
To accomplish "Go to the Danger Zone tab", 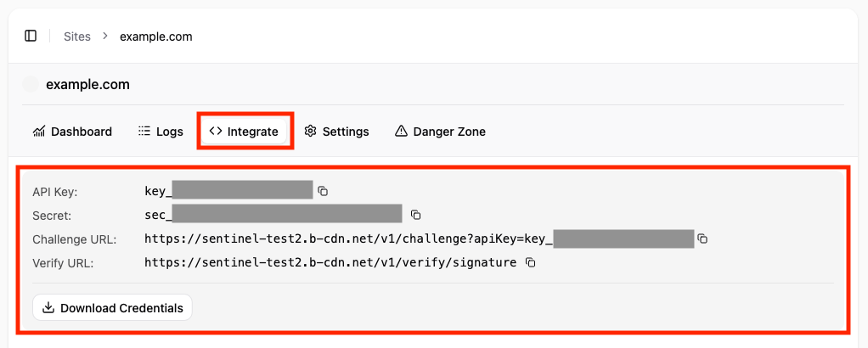I will tap(440, 132).
